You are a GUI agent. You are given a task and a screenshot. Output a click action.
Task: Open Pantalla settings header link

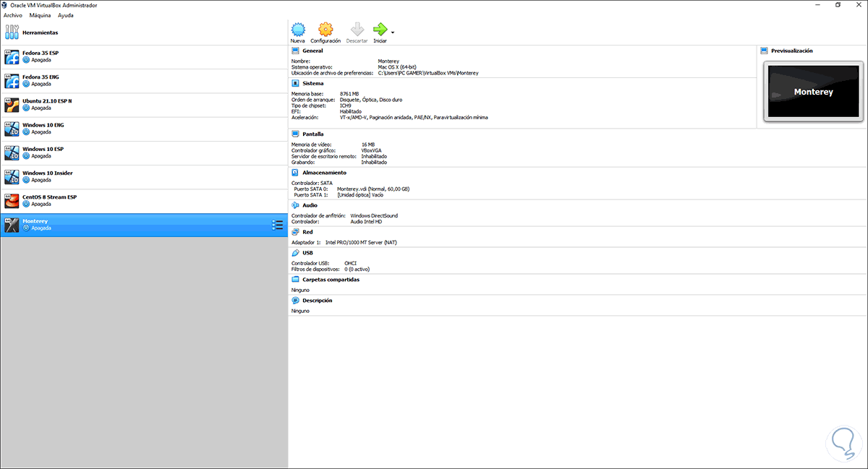coord(313,134)
